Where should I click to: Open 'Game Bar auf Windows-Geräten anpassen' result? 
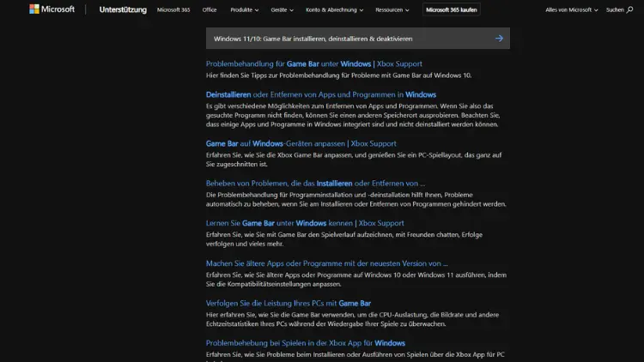pyautogui.click(x=301, y=143)
